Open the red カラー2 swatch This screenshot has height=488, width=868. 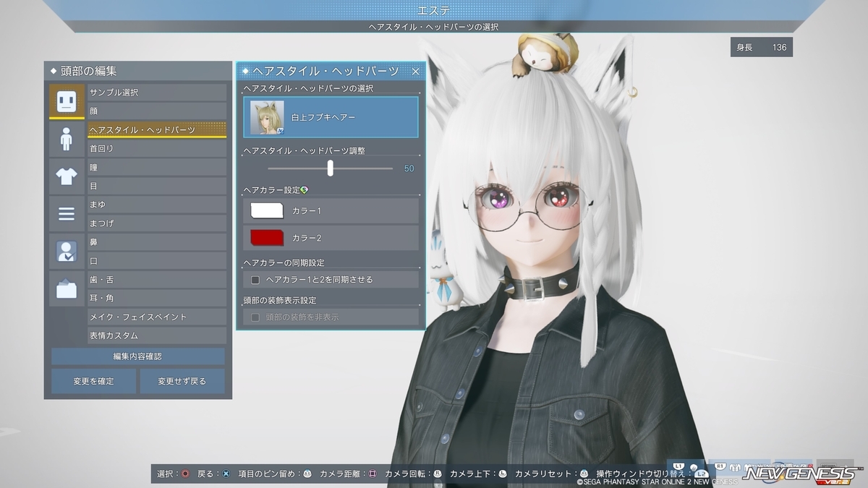pos(267,238)
